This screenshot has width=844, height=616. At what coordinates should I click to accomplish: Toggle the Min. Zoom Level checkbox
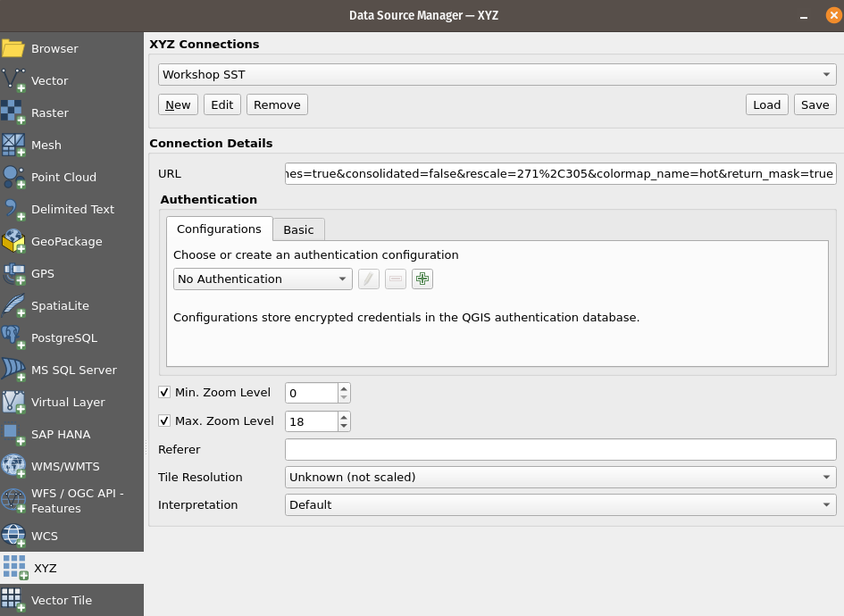164,392
